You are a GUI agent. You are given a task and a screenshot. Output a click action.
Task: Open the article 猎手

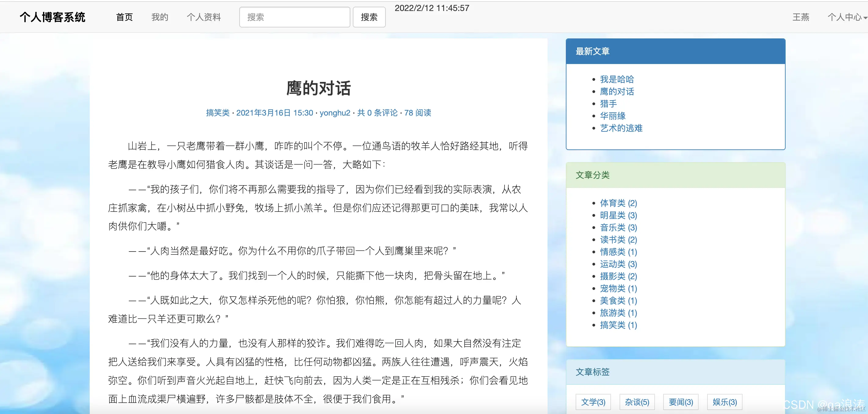coord(608,104)
